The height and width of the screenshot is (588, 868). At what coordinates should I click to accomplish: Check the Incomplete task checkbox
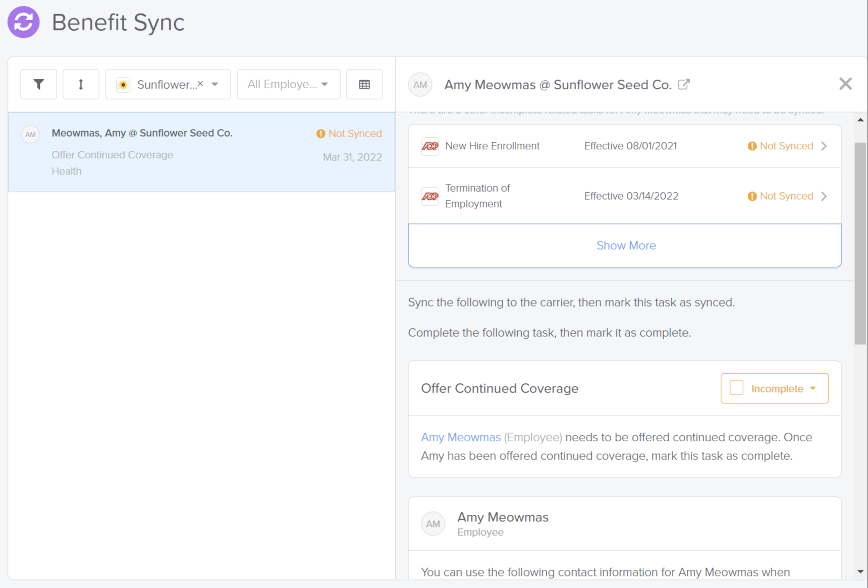click(x=736, y=388)
